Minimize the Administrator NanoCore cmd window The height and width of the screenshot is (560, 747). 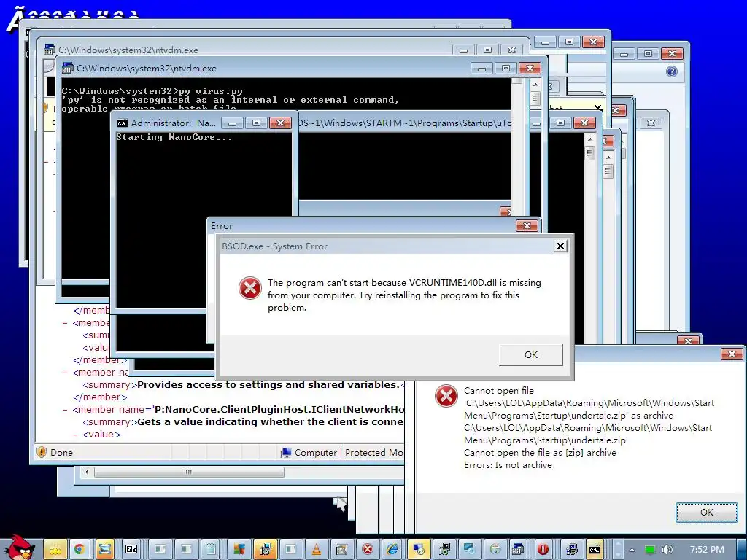233,123
